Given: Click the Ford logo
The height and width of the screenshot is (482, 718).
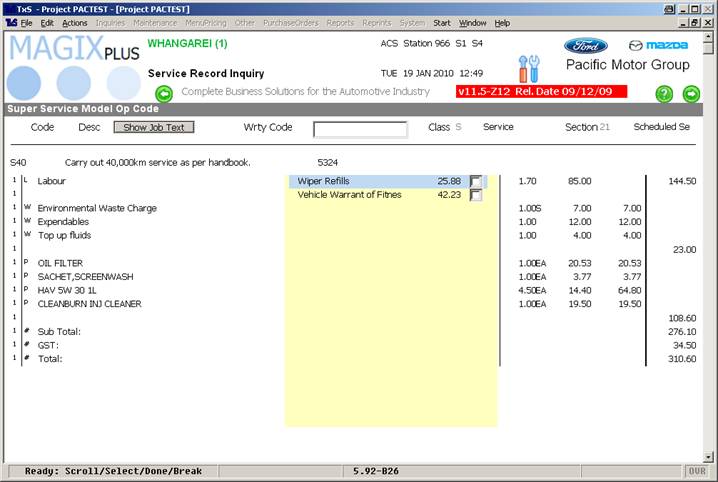Looking at the screenshot, I should tap(585, 46).
